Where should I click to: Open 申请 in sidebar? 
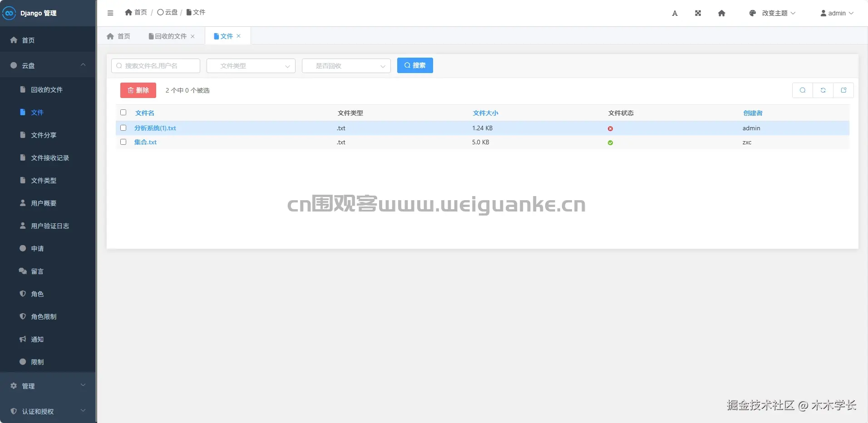[48, 249]
